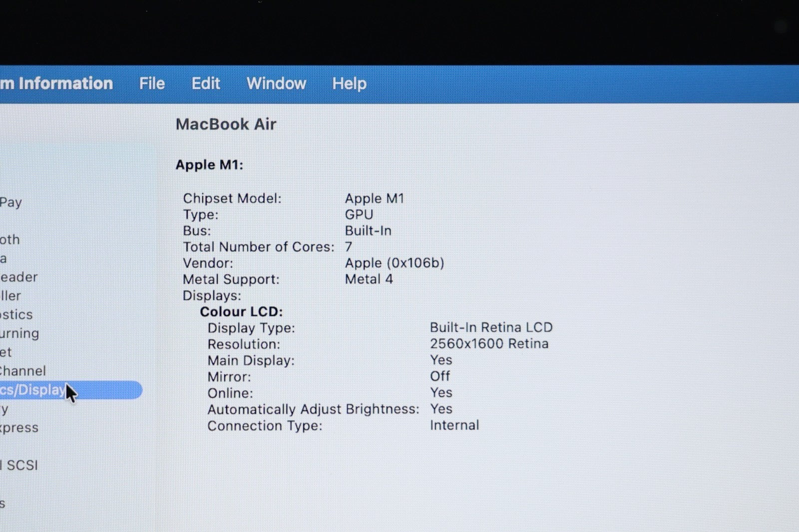Click the 2560x1600 Retina resolution value
Image resolution: width=799 pixels, height=532 pixels.
(x=489, y=344)
